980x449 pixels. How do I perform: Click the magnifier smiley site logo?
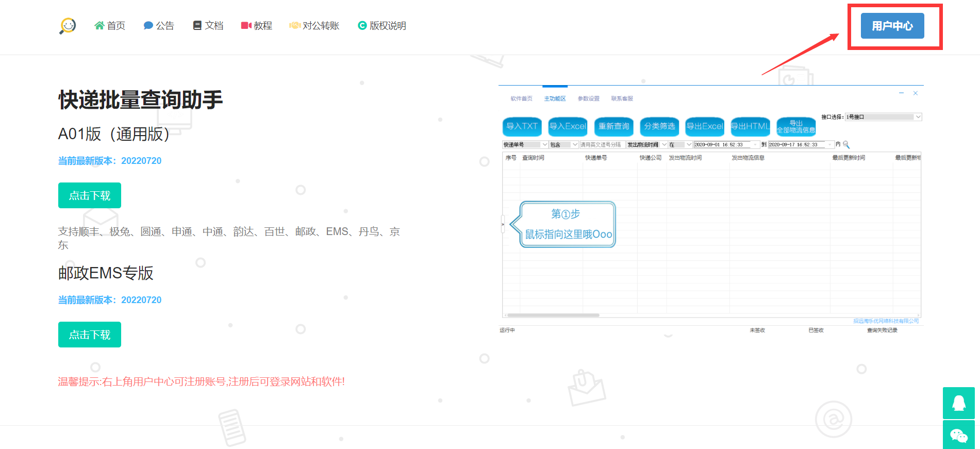tap(68, 26)
